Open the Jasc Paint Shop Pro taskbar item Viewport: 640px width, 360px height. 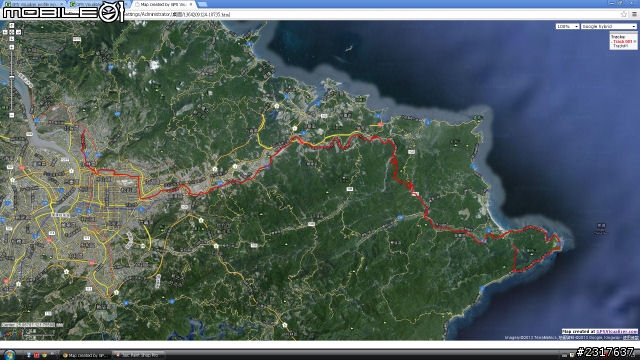point(138,355)
